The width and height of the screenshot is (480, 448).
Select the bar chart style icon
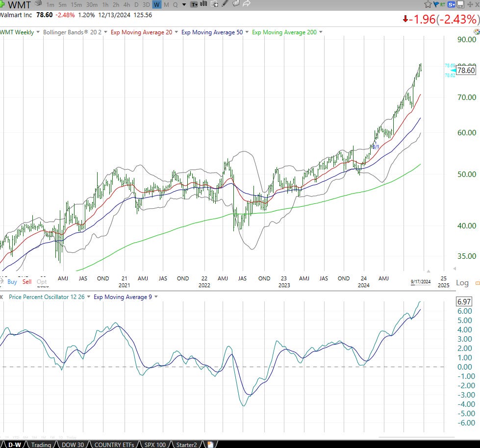point(203,4)
